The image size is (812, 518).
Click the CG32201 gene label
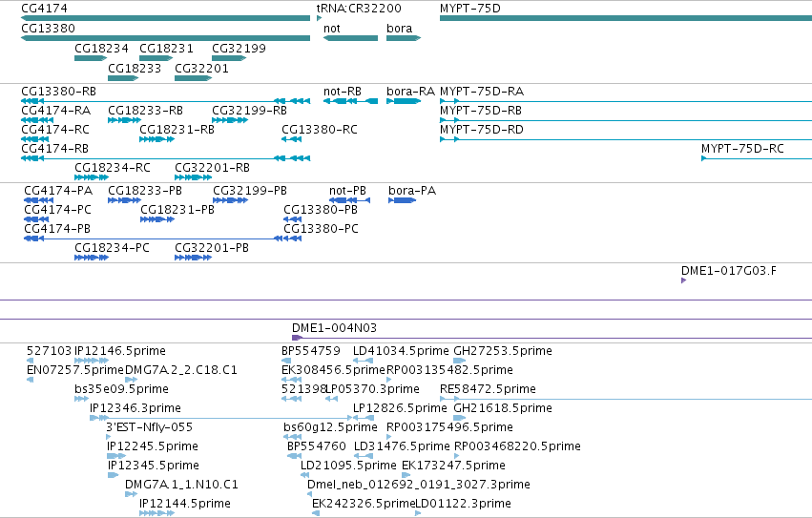tap(201, 69)
